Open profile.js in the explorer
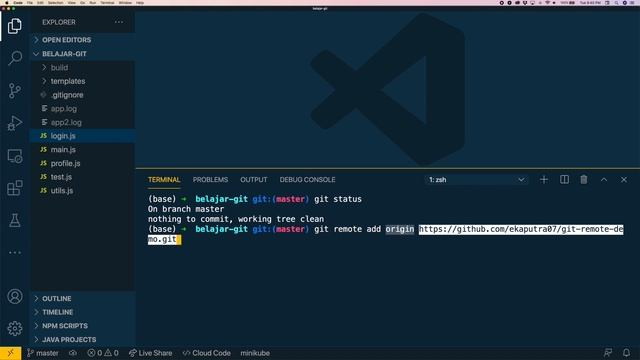Viewport: 640px width, 360px height. (x=83, y=163)
